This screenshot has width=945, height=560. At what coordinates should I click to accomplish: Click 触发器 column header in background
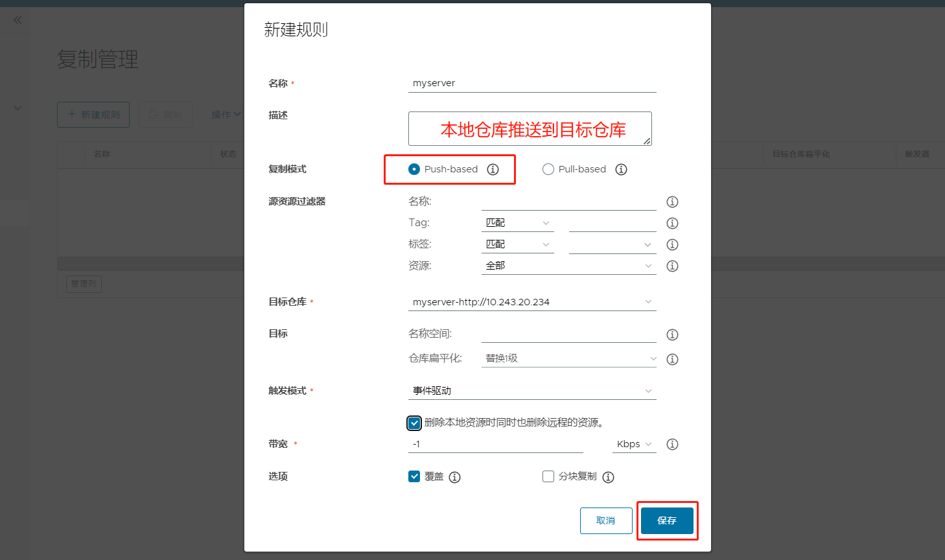coord(917,154)
